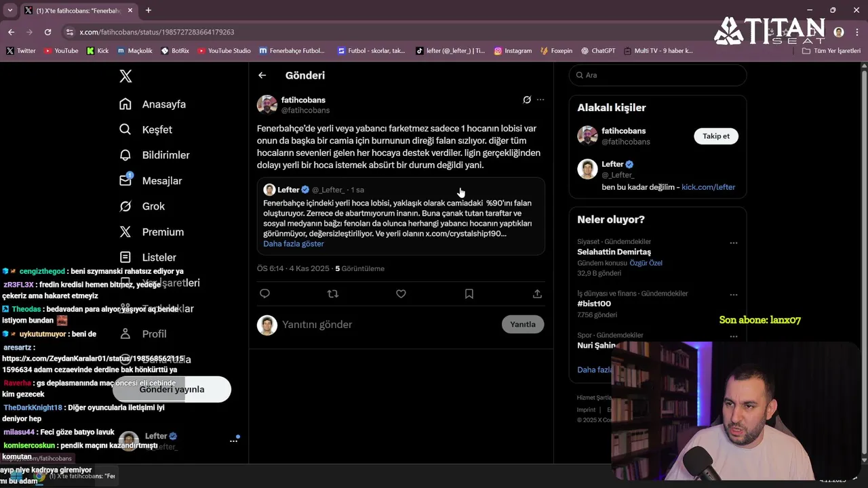Viewport: 868px width, 488px height.
Task: Click the Yanıtla button
Action: pos(523,324)
